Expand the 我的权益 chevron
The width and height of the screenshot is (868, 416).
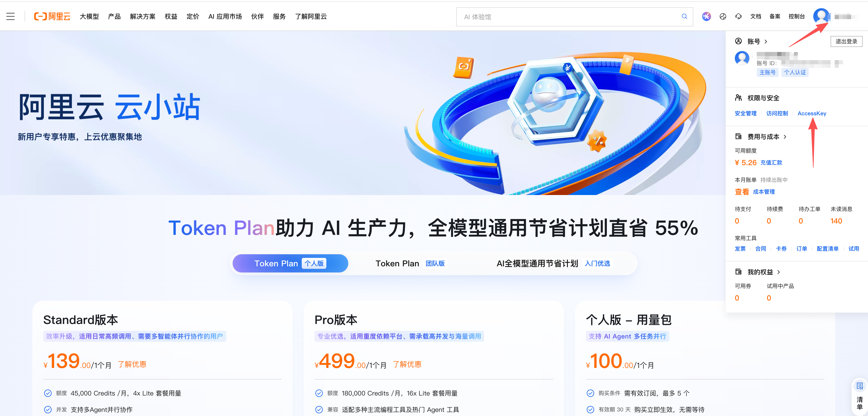(778, 272)
